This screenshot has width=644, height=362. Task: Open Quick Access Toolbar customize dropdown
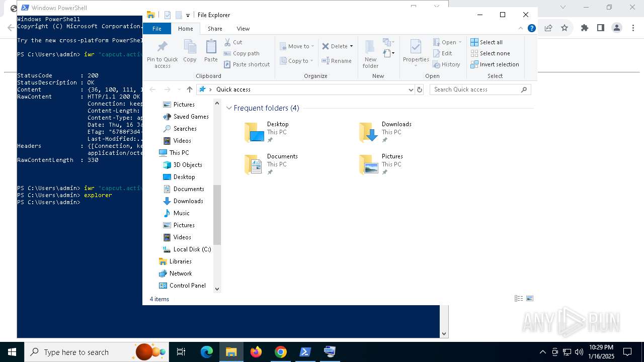tap(188, 16)
